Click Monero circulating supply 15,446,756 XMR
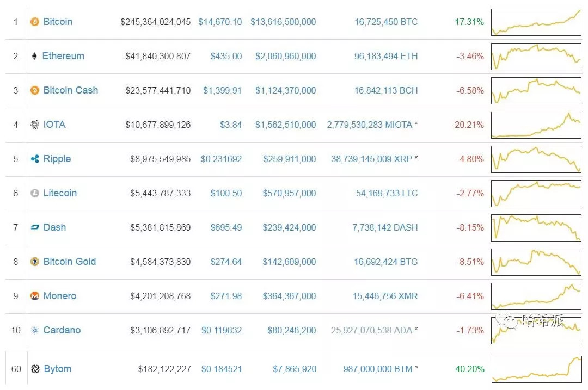Screen dimensions: 588x390 pos(385,296)
